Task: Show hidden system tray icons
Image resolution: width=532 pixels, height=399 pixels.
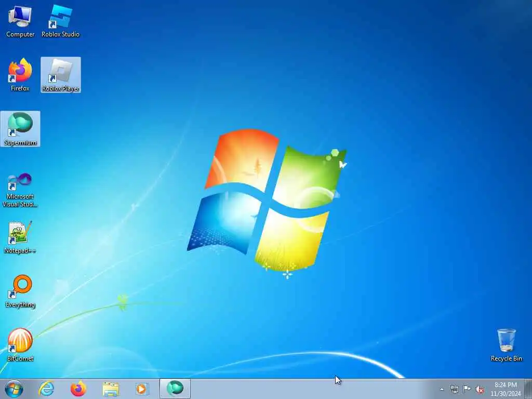Action: [x=442, y=389]
